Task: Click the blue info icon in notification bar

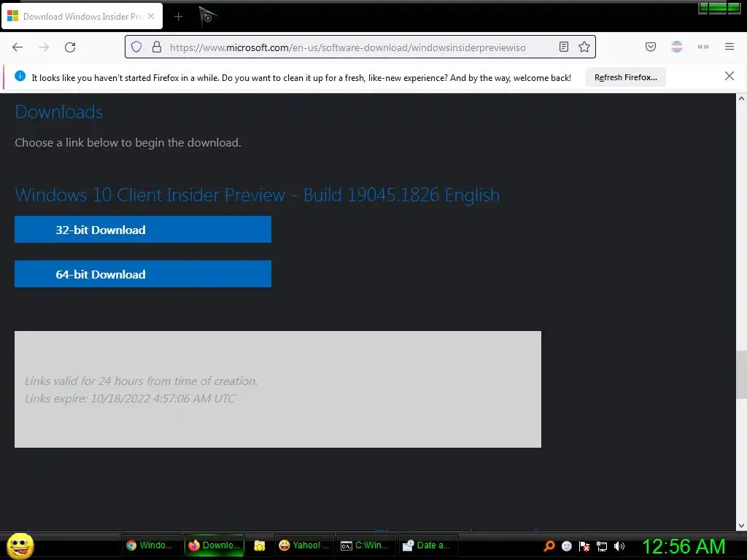Action: pos(20,76)
